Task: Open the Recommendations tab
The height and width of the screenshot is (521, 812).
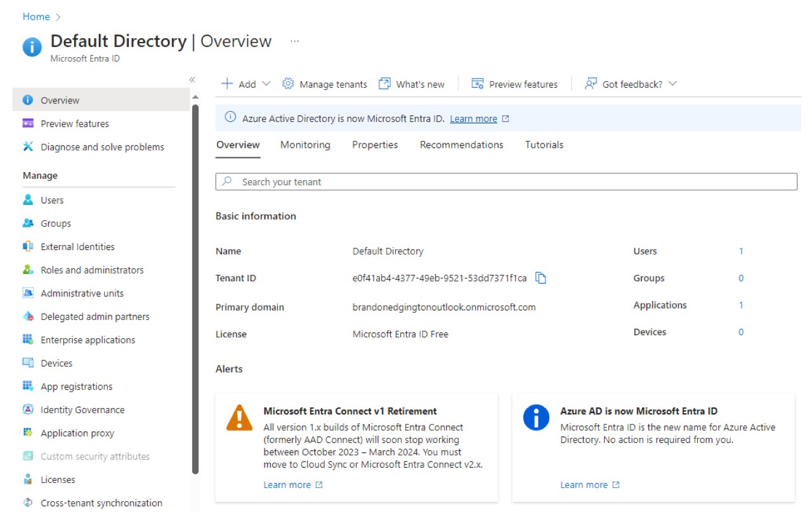Action: click(461, 145)
